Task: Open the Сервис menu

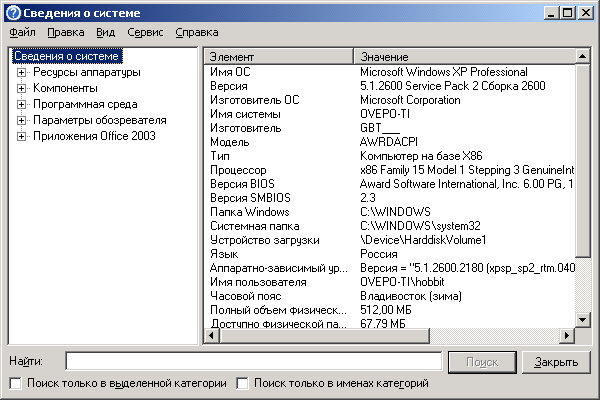Action: [145, 33]
